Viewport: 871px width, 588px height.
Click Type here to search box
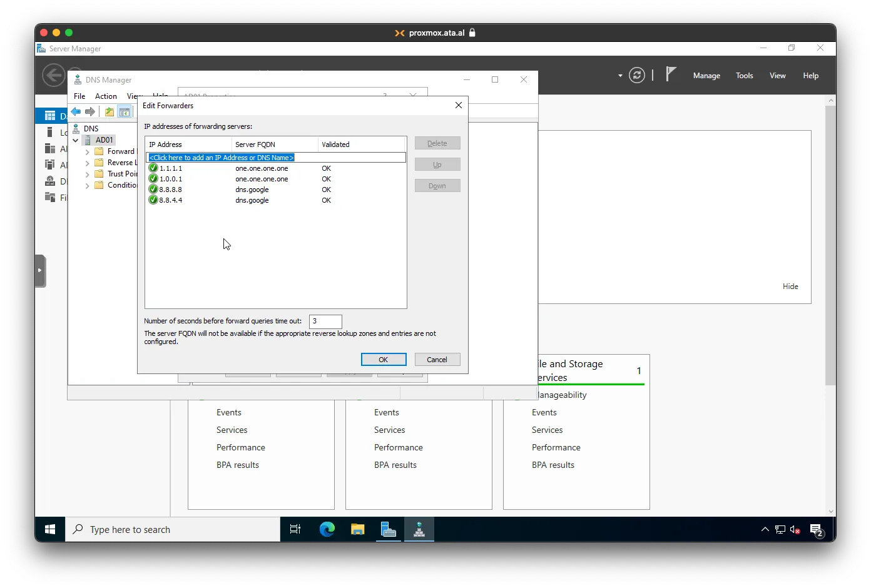point(173,529)
